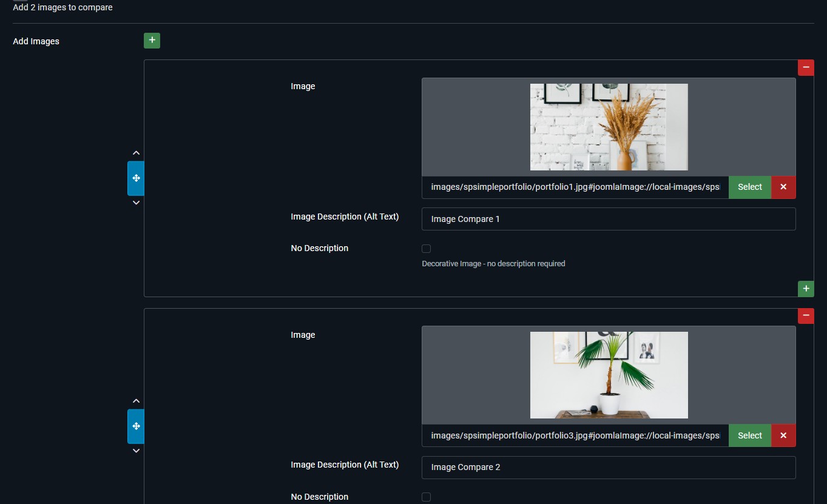Click the Image Compare 1 alt text field

[608, 219]
